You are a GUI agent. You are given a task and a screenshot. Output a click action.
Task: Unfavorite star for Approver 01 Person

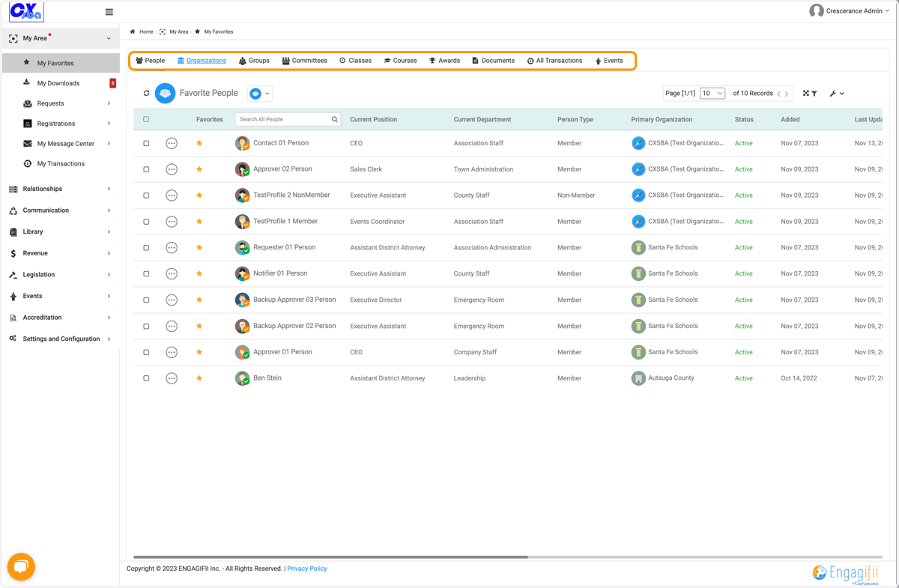pos(199,352)
